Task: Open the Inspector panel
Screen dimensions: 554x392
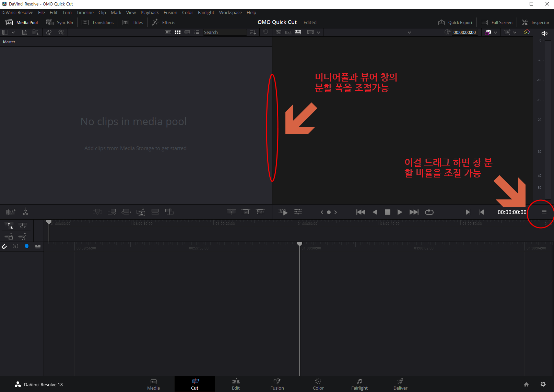Action: tap(535, 22)
